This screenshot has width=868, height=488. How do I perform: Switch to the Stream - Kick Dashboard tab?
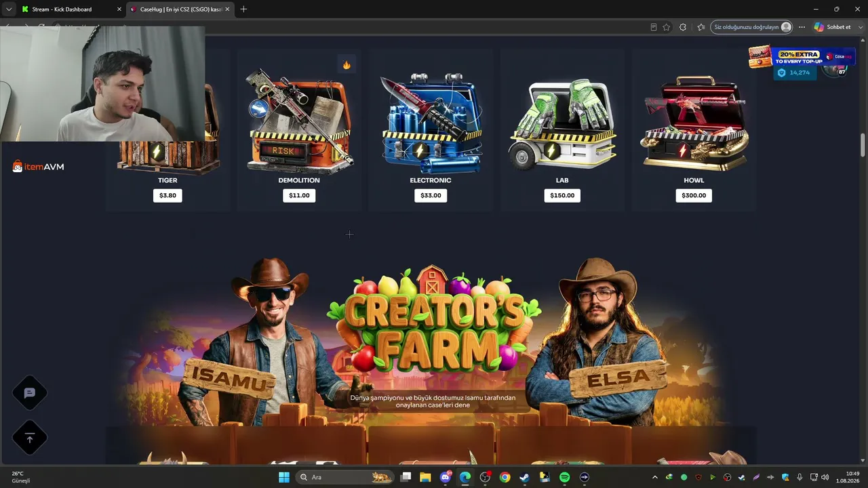click(71, 9)
